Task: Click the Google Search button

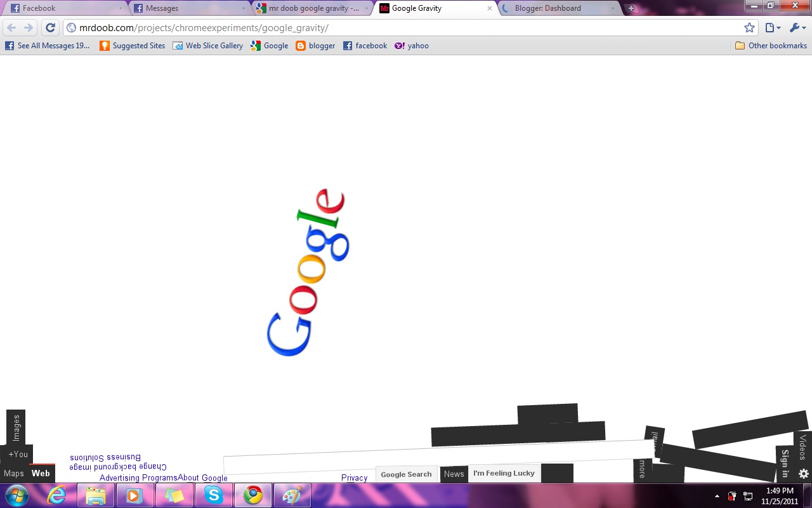Action: (406, 474)
